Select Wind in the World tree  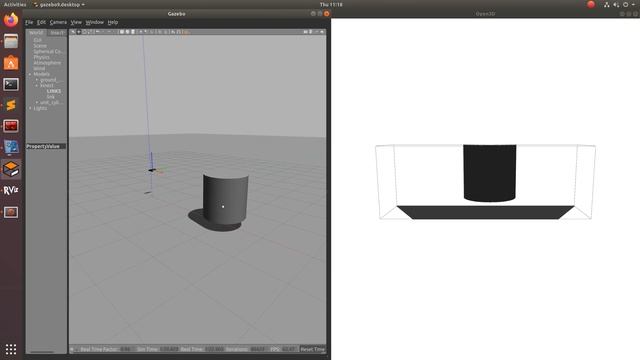coord(39,69)
